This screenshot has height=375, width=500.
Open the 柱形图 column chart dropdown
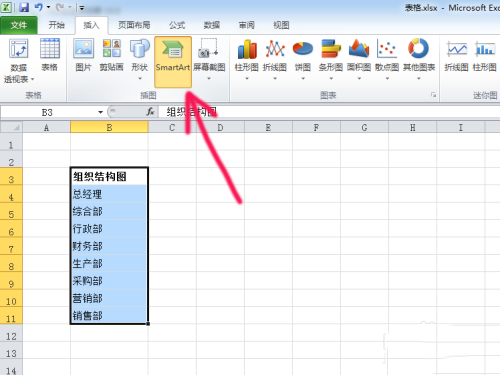[247, 79]
